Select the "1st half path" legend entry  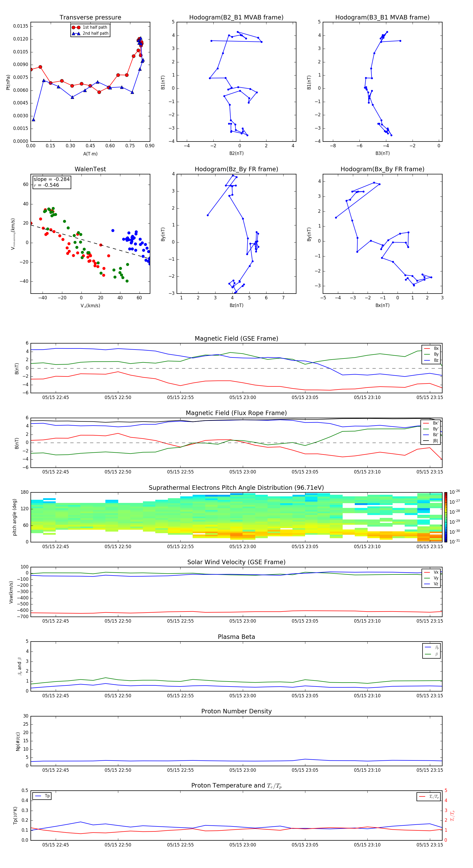pos(90,27)
